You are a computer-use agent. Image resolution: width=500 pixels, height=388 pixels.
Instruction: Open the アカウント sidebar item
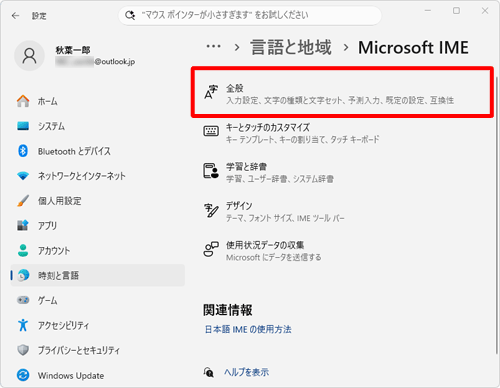[98, 251]
